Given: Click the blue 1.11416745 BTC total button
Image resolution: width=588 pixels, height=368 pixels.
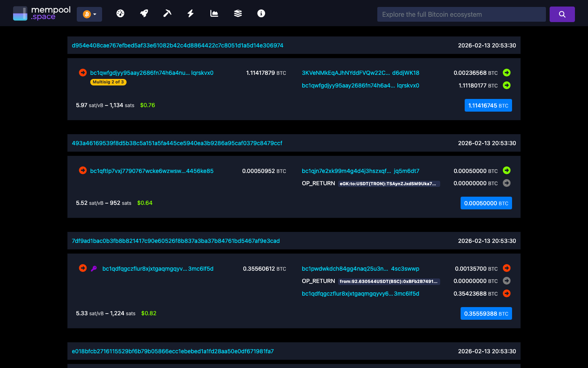Looking at the screenshot, I should (488, 105).
